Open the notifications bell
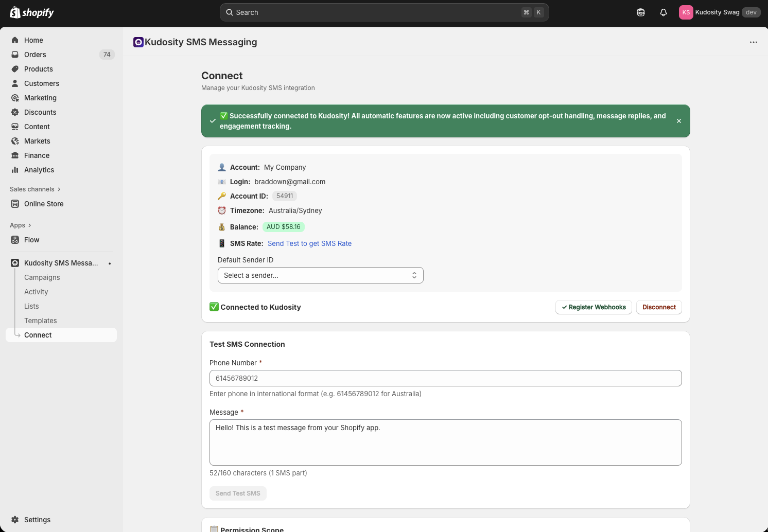The width and height of the screenshot is (768, 532). coord(664,12)
